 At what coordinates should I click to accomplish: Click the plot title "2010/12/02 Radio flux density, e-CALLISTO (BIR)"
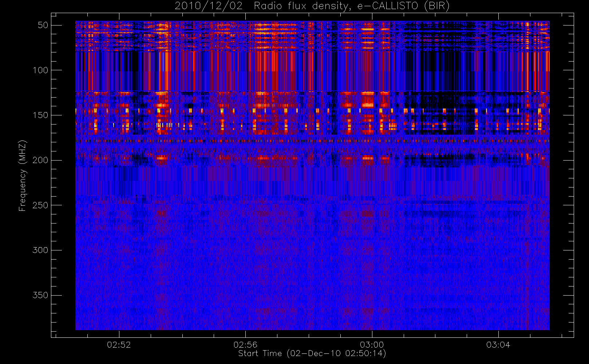312,6
